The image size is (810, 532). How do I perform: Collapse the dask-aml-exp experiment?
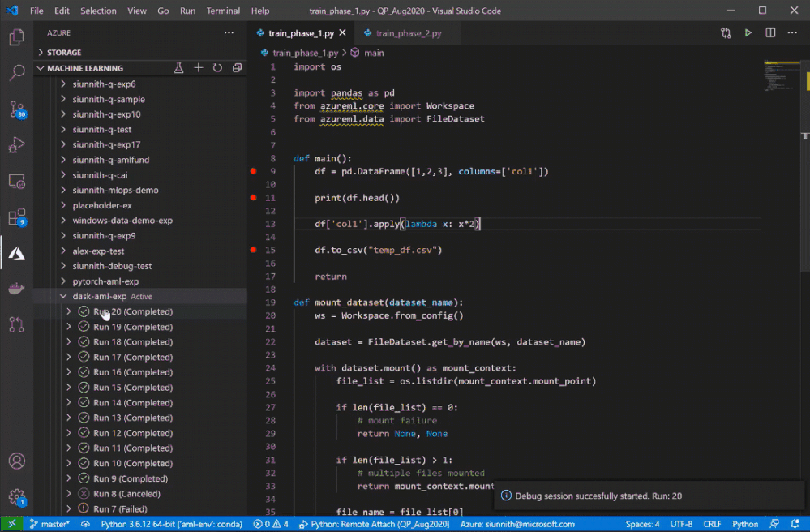63,297
